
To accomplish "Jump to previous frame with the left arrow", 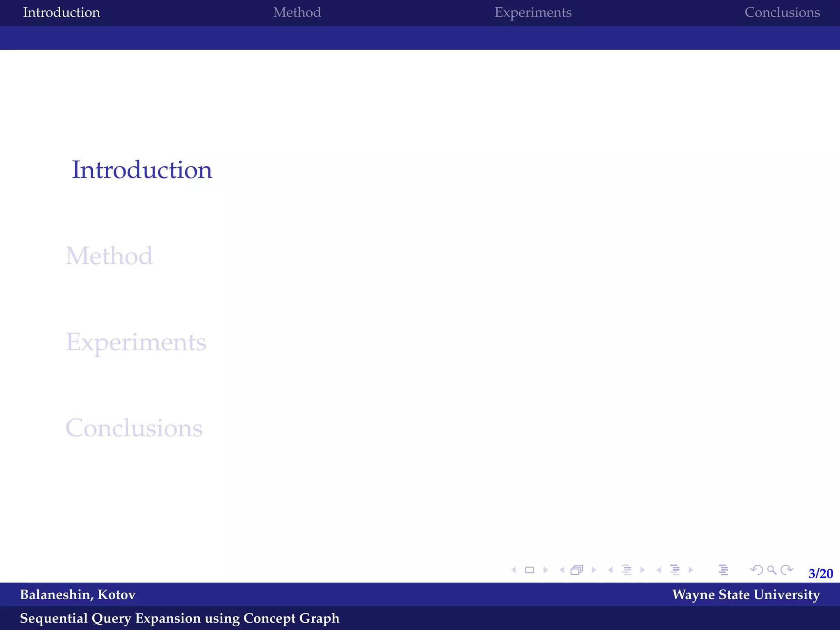I will pyautogui.click(x=562, y=570).
